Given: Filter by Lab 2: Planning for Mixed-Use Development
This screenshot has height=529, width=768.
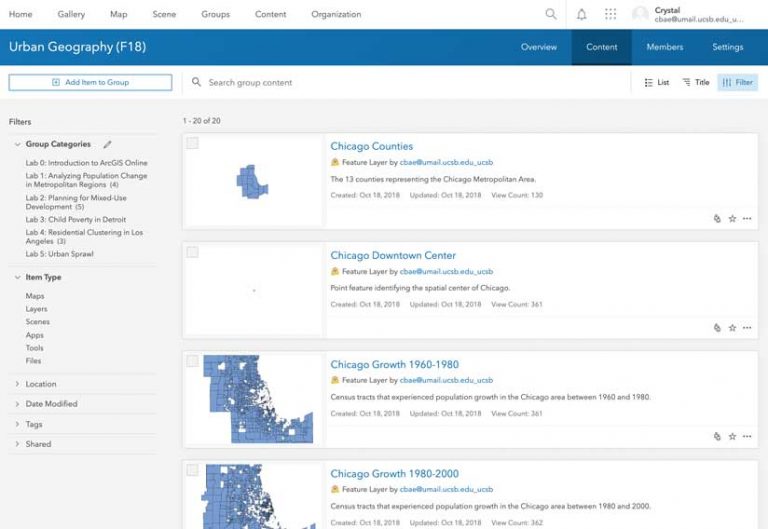Looking at the screenshot, I should tap(76, 202).
